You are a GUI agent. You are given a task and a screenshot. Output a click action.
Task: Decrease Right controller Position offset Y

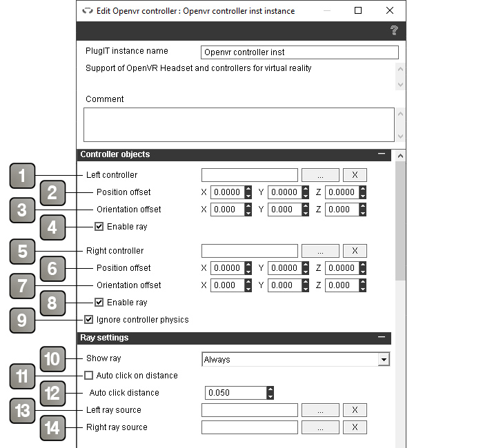click(306, 272)
